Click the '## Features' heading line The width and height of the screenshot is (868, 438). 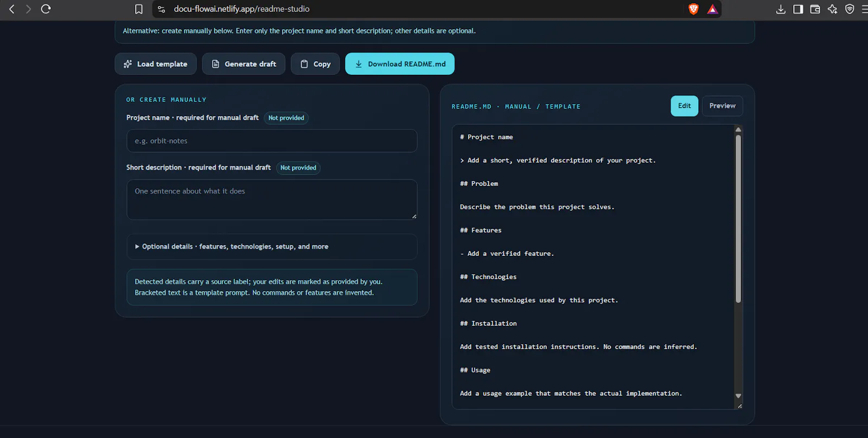[481, 230]
